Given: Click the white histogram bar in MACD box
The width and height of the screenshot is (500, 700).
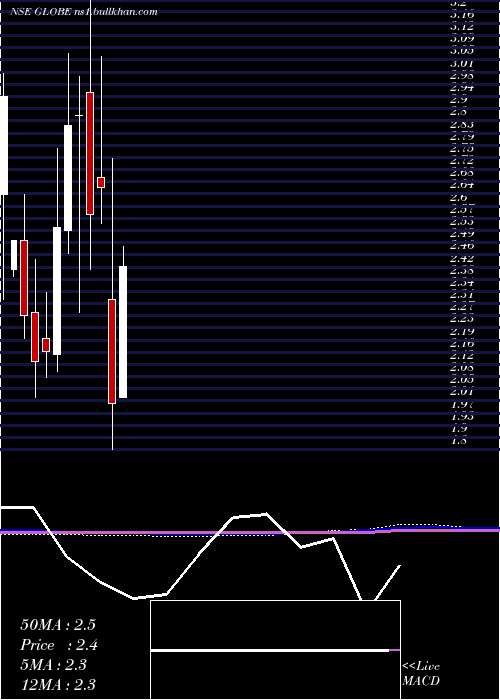Looking at the screenshot, I should 270,650.
